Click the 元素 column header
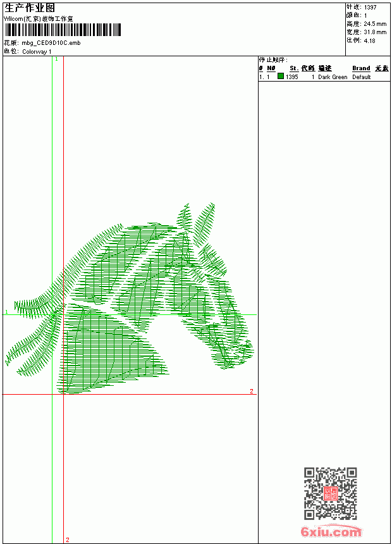 382,68
